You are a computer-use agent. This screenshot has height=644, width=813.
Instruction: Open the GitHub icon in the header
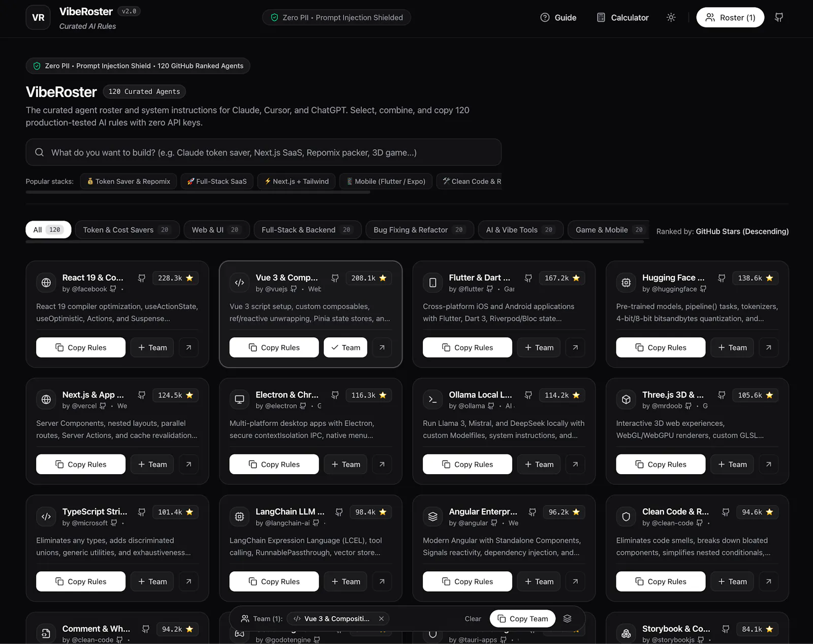coord(778,17)
